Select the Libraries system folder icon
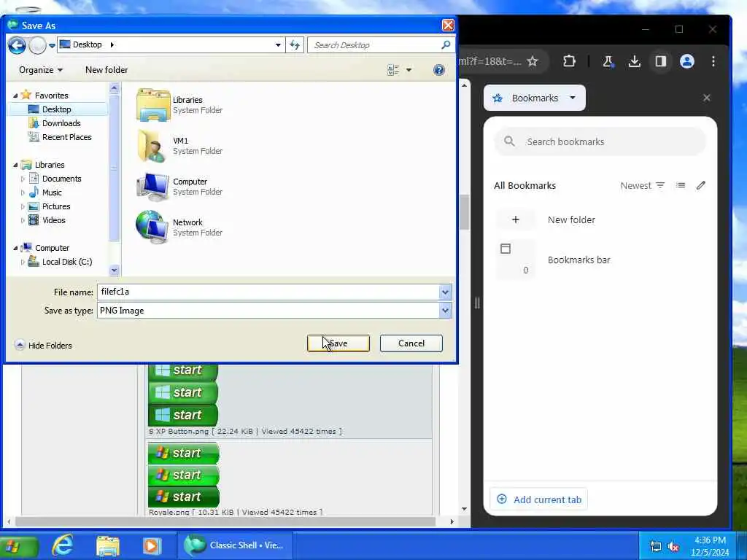747x560 pixels. pos(153,105)
